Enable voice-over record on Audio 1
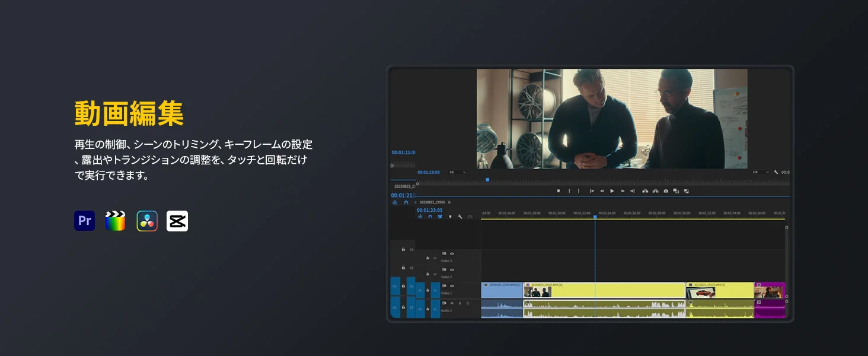868x356 pixels. coord(468,303)
